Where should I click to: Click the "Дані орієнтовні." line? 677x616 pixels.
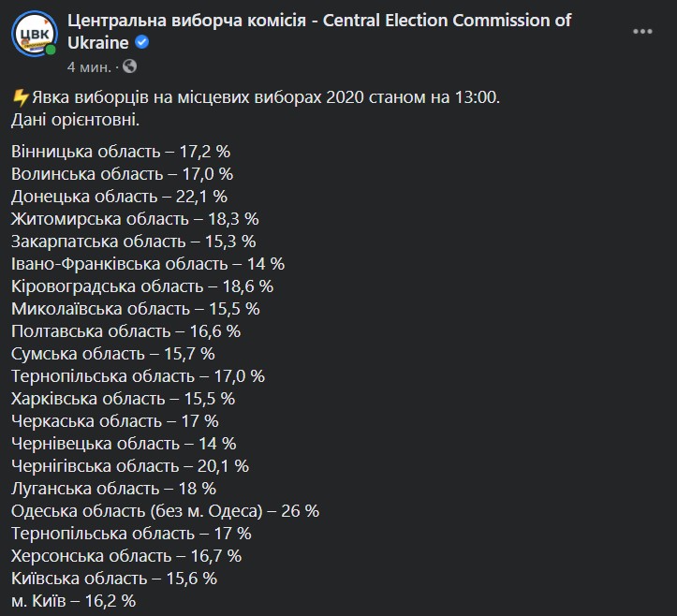pos(76,120)
